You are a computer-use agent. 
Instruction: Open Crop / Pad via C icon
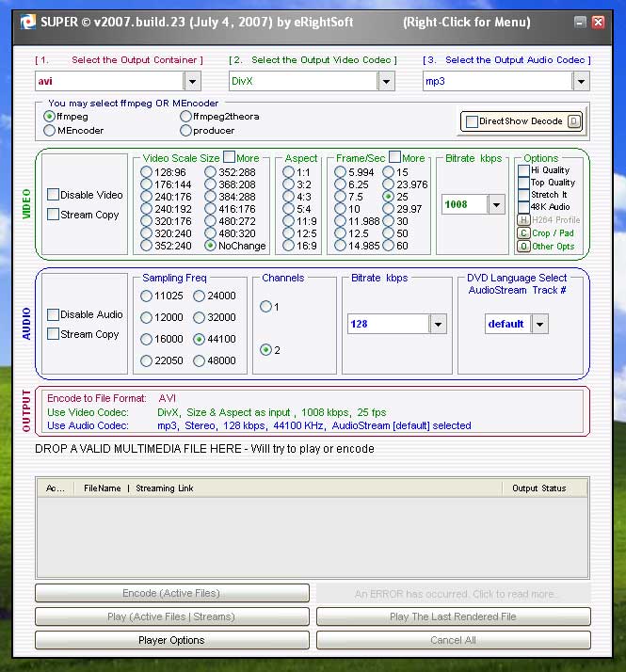523,233
